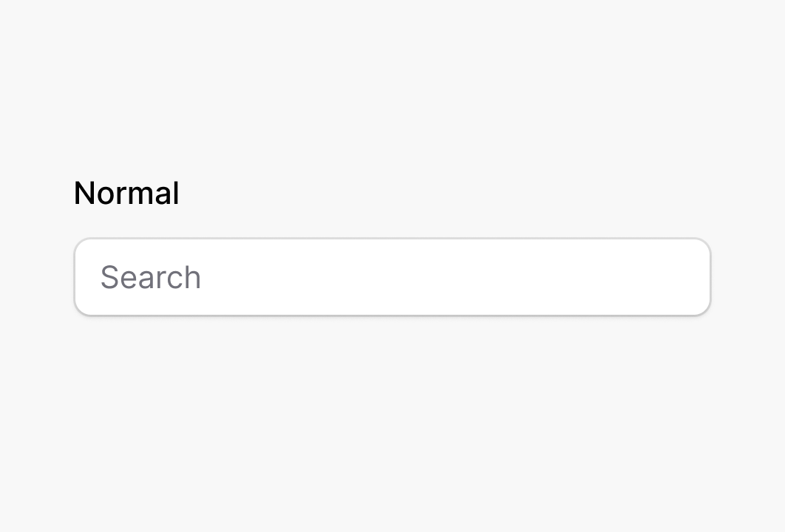785x532 pixels.
Task: Click the Search input field
Action: [x=392, y=277]
